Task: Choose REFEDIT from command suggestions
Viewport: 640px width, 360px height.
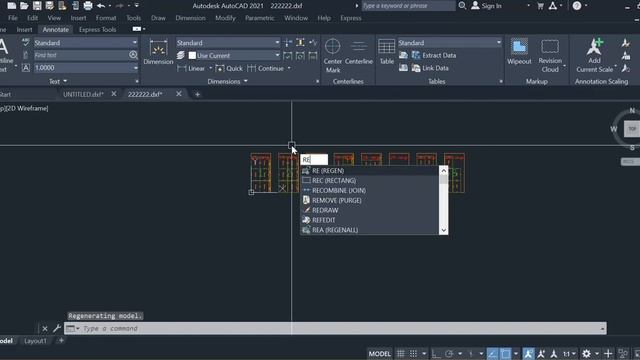Action: coord(369,220)
